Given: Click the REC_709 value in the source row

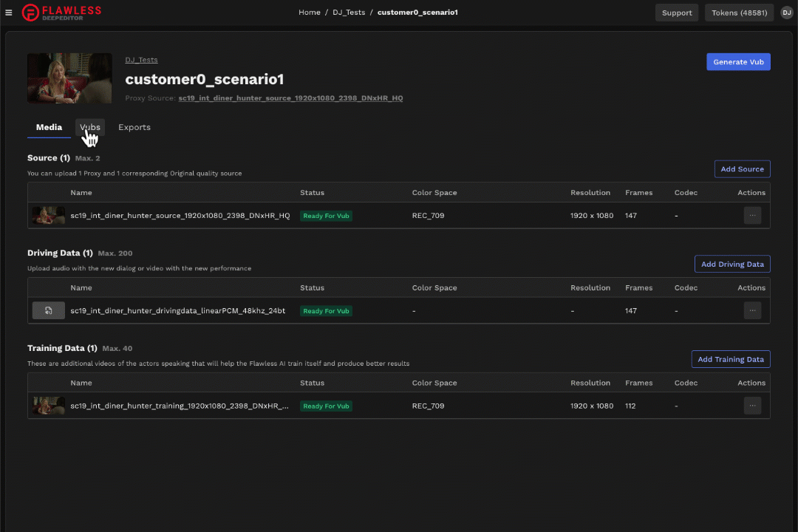Looking at the screenshot, I should pyautogui.click(x=428, y=215).
